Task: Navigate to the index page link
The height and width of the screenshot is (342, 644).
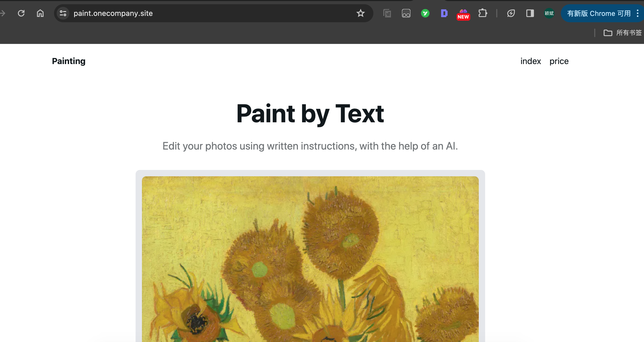Action: [x=530, y=61]
